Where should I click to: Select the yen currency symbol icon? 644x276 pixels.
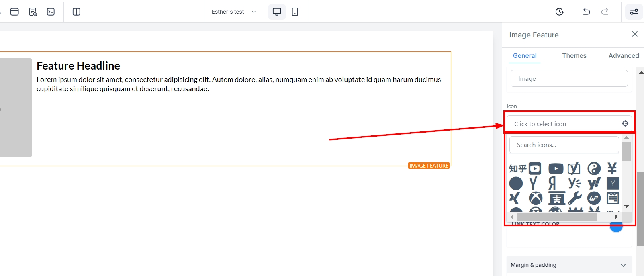pyautogui.click(x=612, y=168)
